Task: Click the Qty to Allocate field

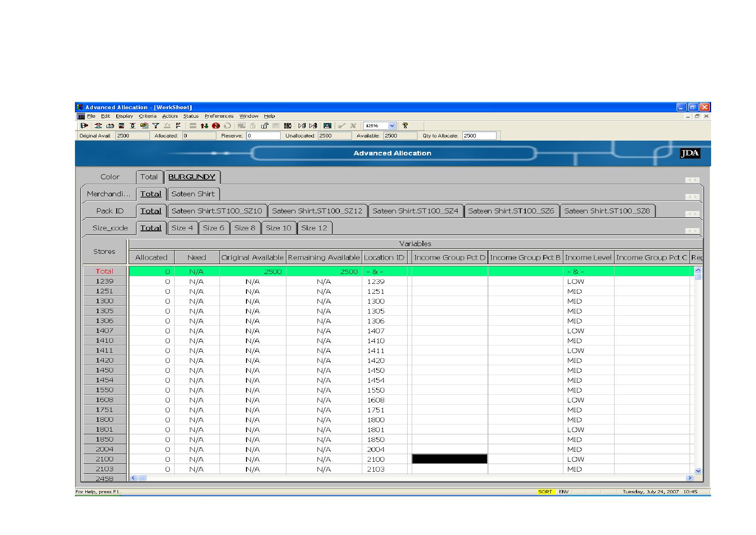Action: (479, 136)
